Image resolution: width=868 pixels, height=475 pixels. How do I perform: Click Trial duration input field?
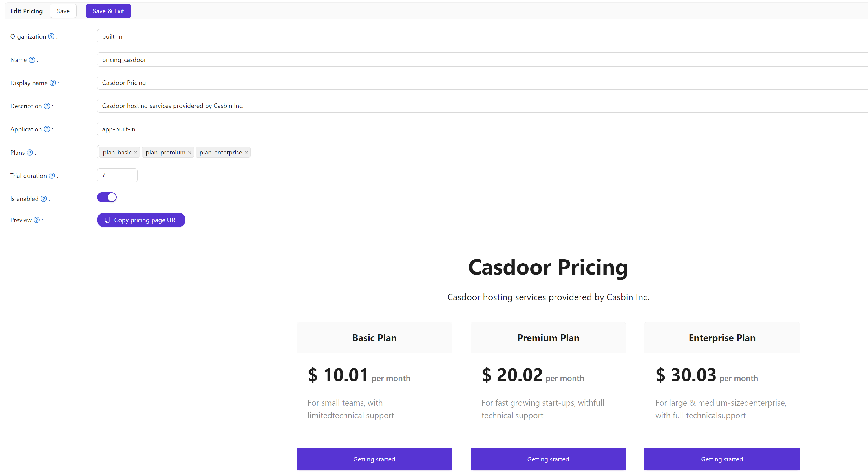[x=117, y=175]
